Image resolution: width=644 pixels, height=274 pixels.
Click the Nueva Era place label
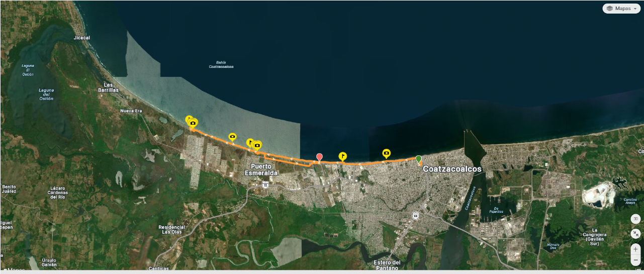point(131,111)
